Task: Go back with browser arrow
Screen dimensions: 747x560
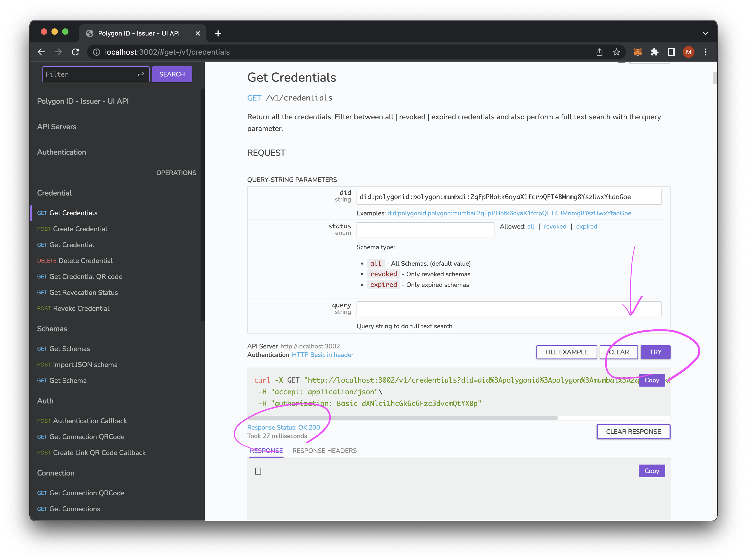Action: coord(42,52)
